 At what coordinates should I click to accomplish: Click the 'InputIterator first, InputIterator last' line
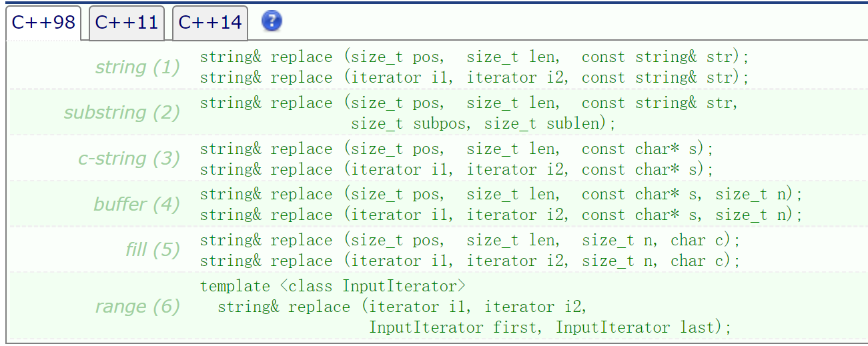tap(550, 328)
